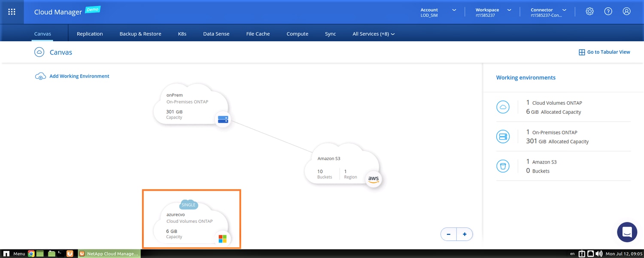Click the onPrem storage server icon
The height and width of the screenshot is (258, 644).
[x=223, y=119]
